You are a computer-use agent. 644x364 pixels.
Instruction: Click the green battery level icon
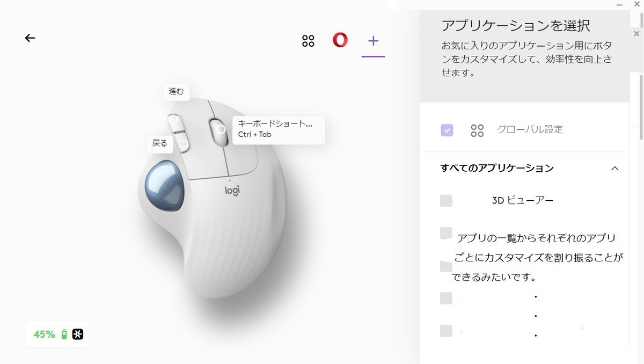64,334
